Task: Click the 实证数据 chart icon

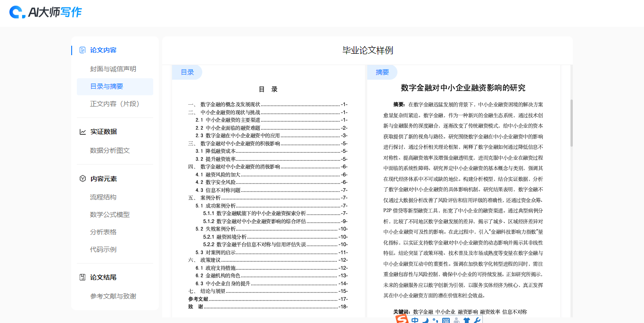Action: [83, 132]
